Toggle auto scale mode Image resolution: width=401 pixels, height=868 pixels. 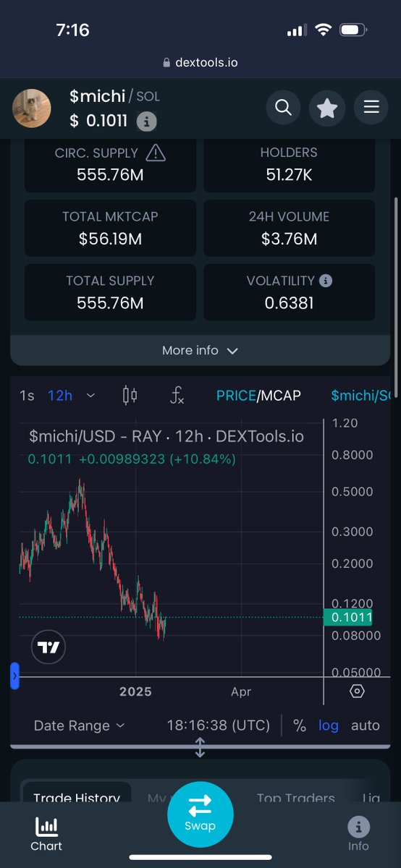[366, 726]
